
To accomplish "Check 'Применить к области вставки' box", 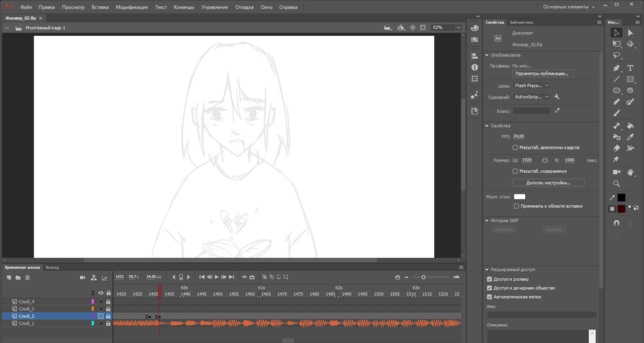I will click(x=516, y=206).
